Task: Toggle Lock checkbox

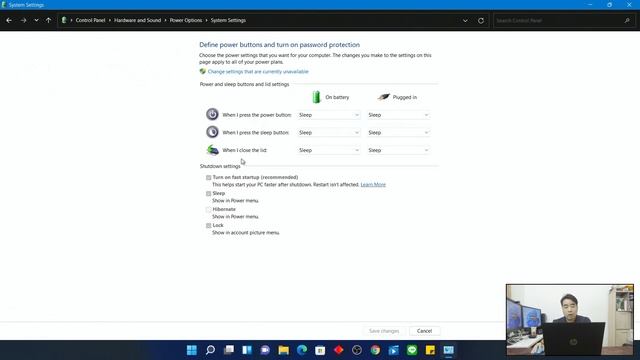Action: 209,225
